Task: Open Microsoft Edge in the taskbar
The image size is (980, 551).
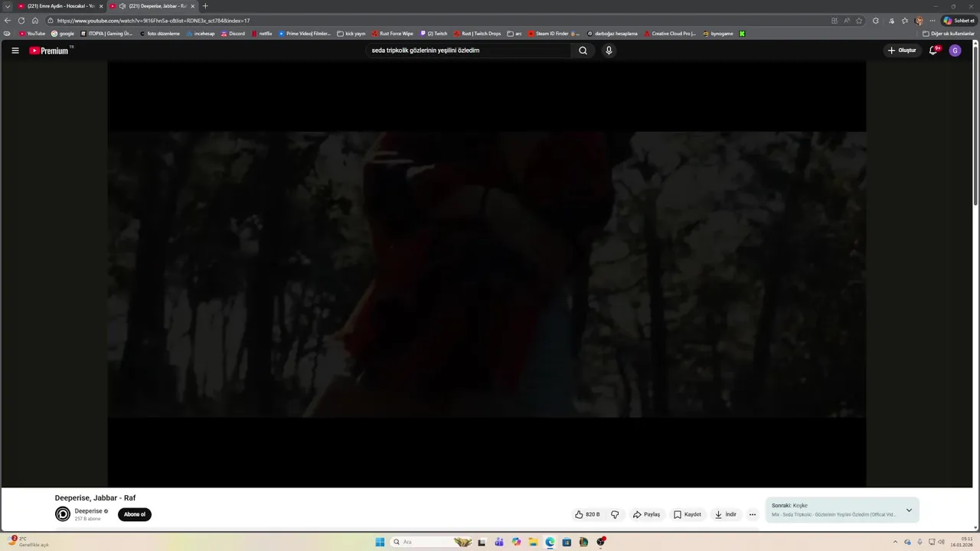Action: pos(550,542)
